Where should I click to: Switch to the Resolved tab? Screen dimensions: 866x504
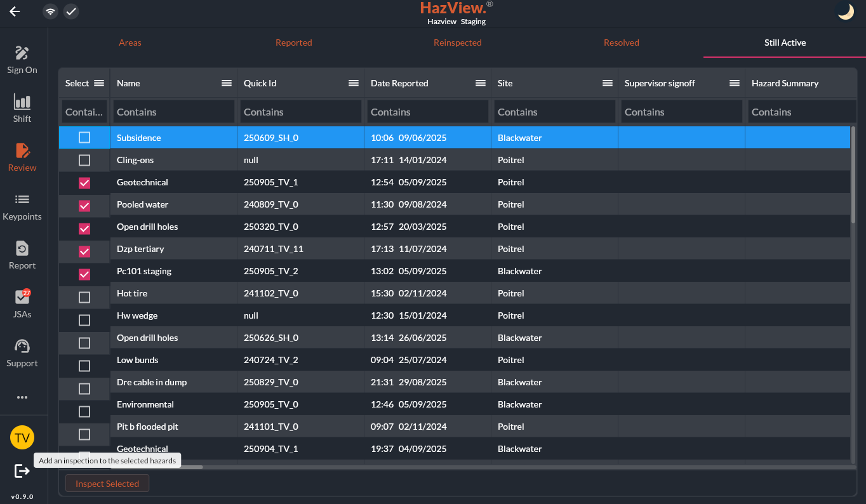[621, 43]
